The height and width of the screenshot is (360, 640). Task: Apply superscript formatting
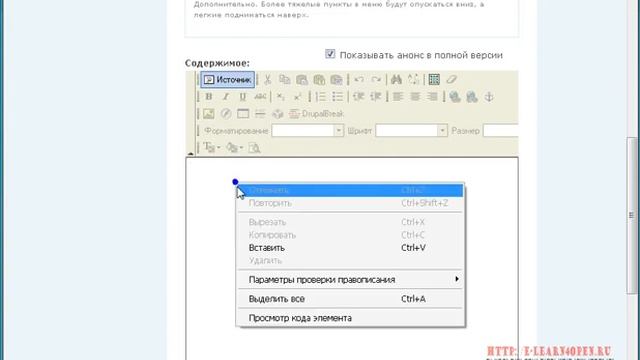pos(298,97)
